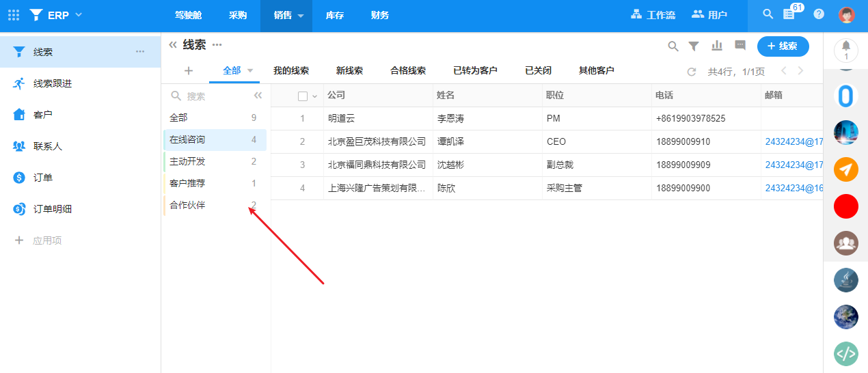Switch to the 合格线索 tab
The height and width of the screenshot is (373, 868).
pyautogui.click(x=408, y=70)
